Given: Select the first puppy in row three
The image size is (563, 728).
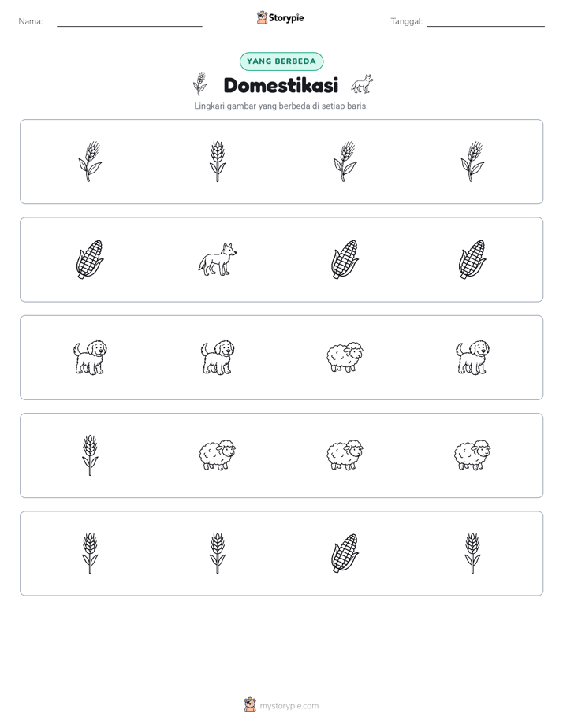Looking at the screenshot, I should point(90,357).
